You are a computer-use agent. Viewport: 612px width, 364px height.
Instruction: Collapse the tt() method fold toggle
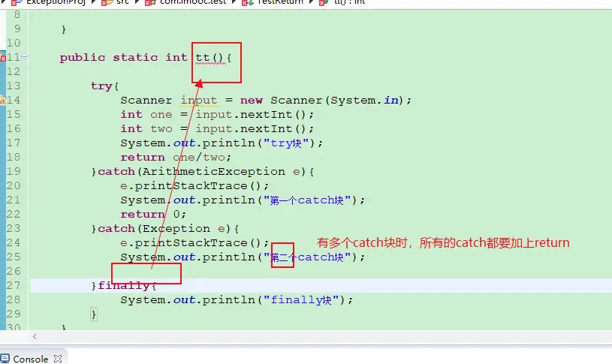(25, 57)
